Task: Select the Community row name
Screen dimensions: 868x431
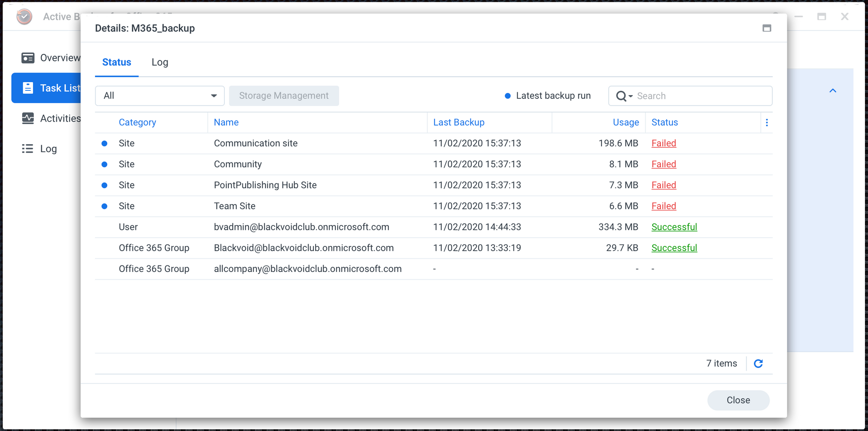Action: pos(238,164)
